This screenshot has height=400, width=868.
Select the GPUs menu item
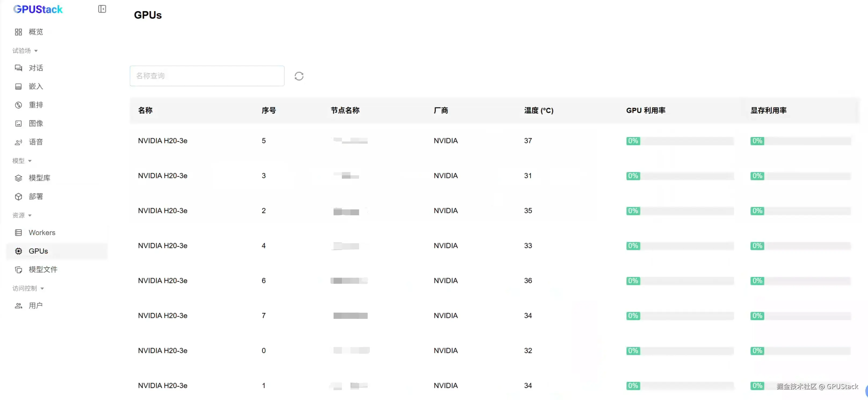(x=57, y=251)
